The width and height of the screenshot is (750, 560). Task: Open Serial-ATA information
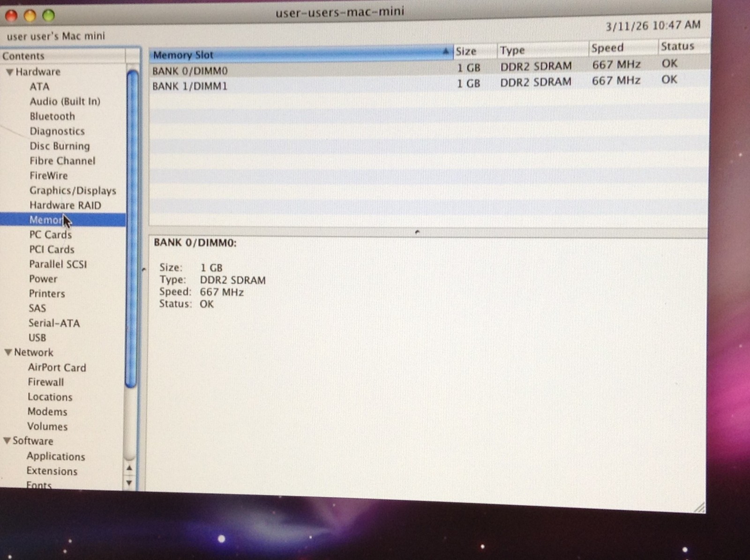(x=54, y=323)
